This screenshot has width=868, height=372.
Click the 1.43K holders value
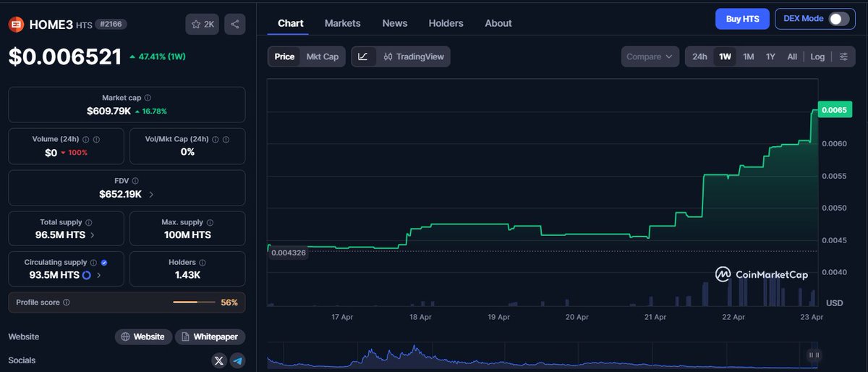(187, 276)
